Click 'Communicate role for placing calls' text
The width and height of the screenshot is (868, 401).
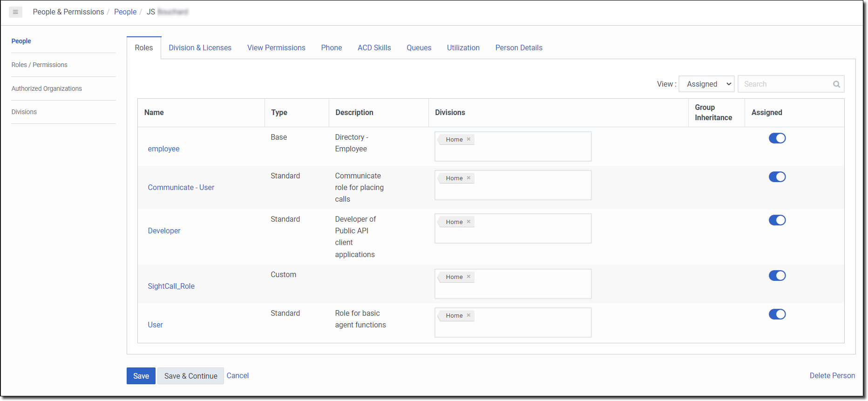tap(359, 188)
